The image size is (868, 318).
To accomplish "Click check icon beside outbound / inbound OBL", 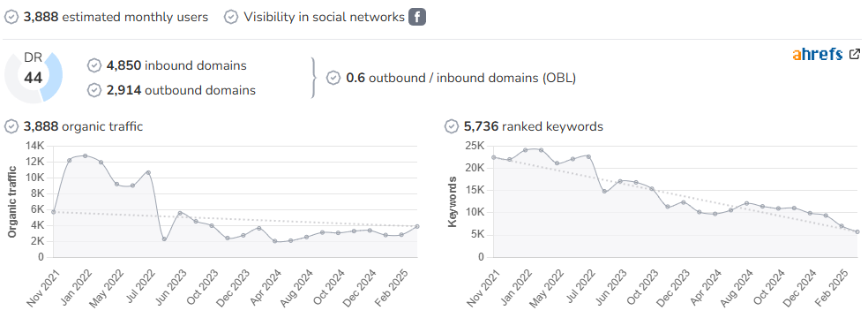I will click(x=333, y=78).
